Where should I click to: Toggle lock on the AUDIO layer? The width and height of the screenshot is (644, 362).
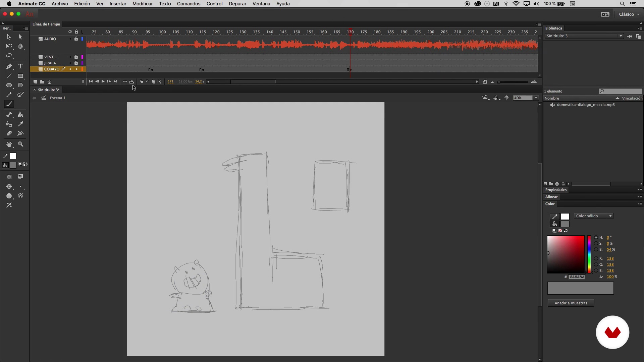tap(76, 39)
